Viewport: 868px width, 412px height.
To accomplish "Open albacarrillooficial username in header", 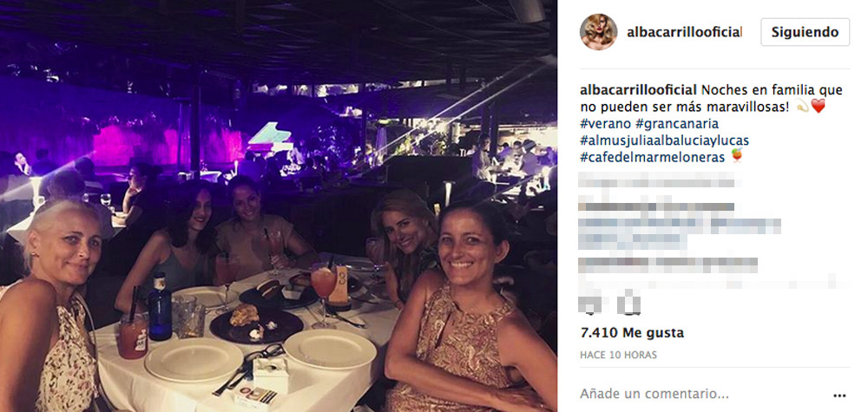I will 684,32.
